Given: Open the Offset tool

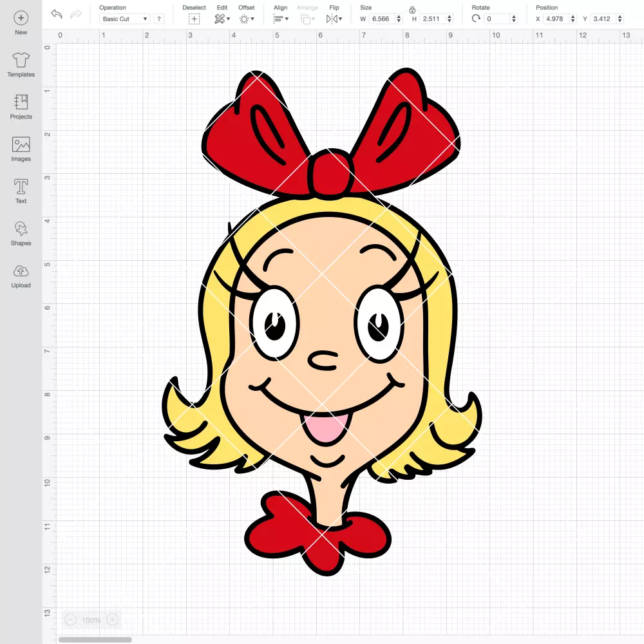Looking at the screenshot, I should tap(244, 19).
